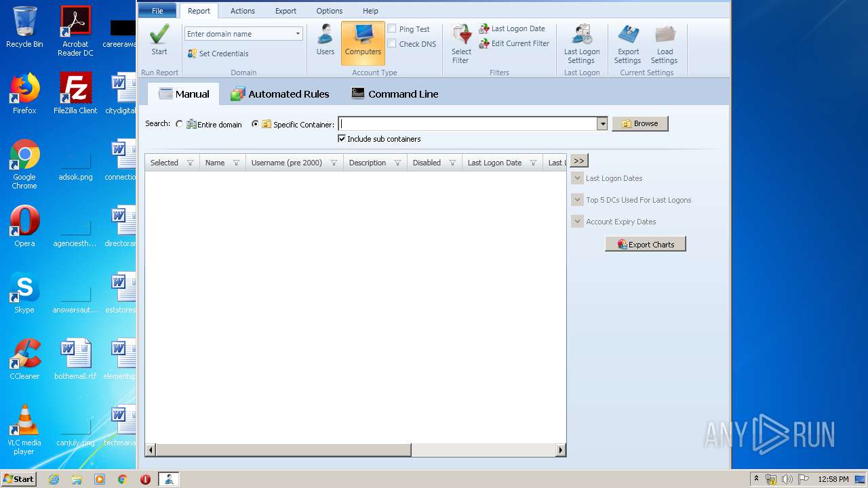The height and width of the screenshot is (488, 868).
Task: Filter the Description column
Action: click(x=397, y=163)
